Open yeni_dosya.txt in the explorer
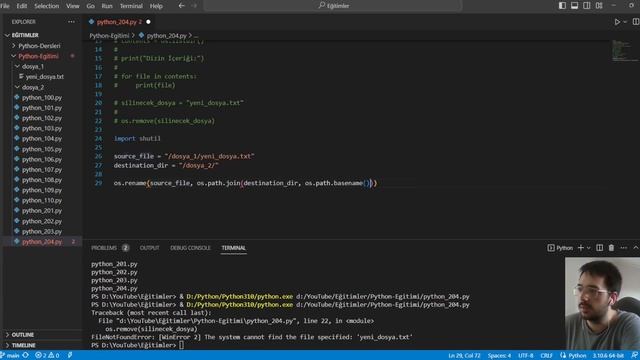 click(44, 77)
